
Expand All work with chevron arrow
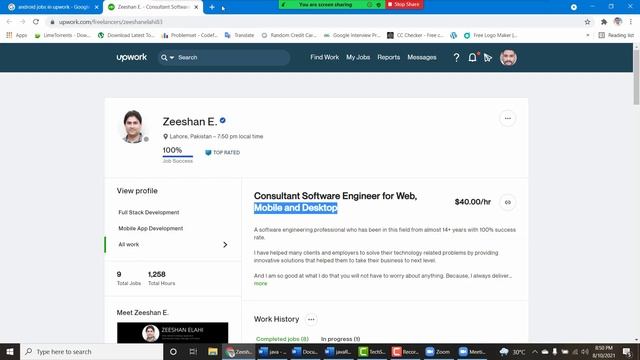click(x=225, y=244)
